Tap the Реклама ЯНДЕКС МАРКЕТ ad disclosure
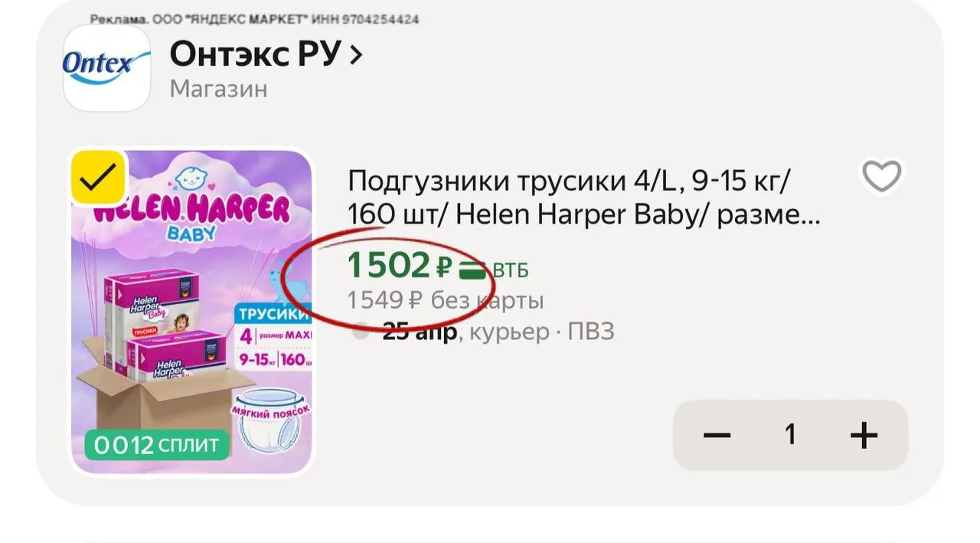 [254, 18]
